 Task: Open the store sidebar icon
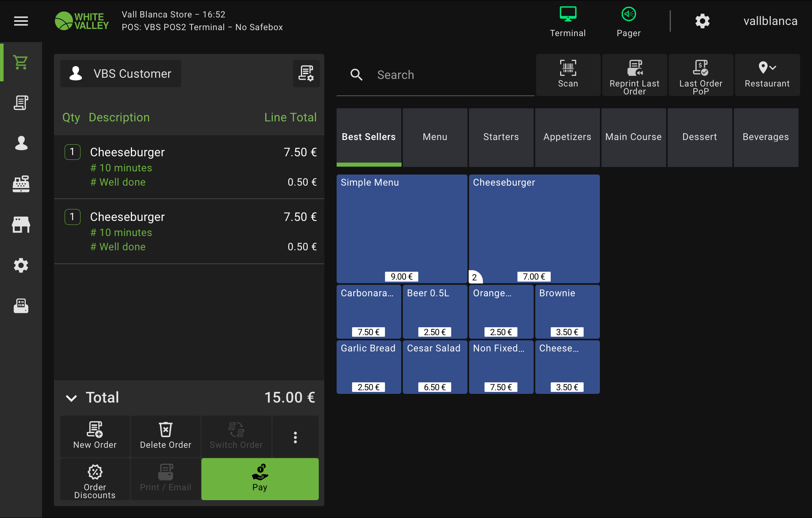[x=21, y=224]
